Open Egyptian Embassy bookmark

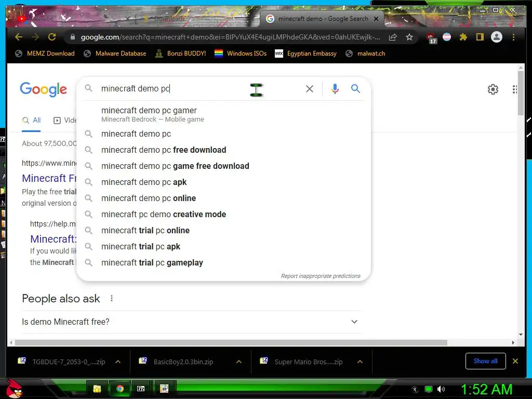[305, 54]
